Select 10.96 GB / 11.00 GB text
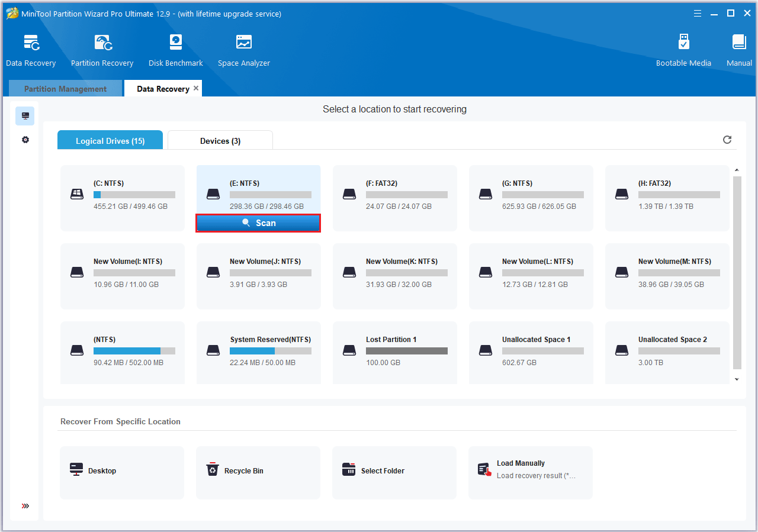 (126, 285)
